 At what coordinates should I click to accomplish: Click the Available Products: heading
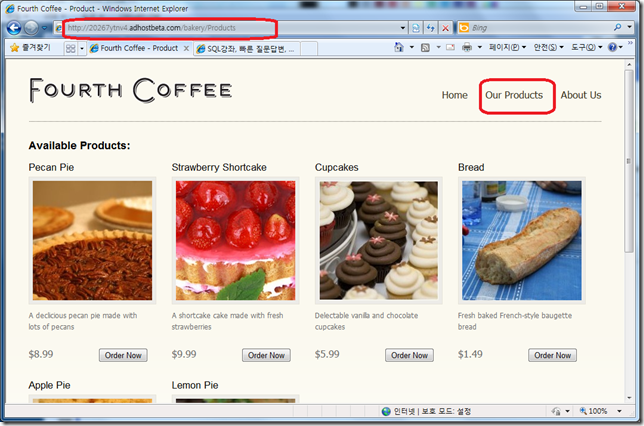tap(79, 145)
